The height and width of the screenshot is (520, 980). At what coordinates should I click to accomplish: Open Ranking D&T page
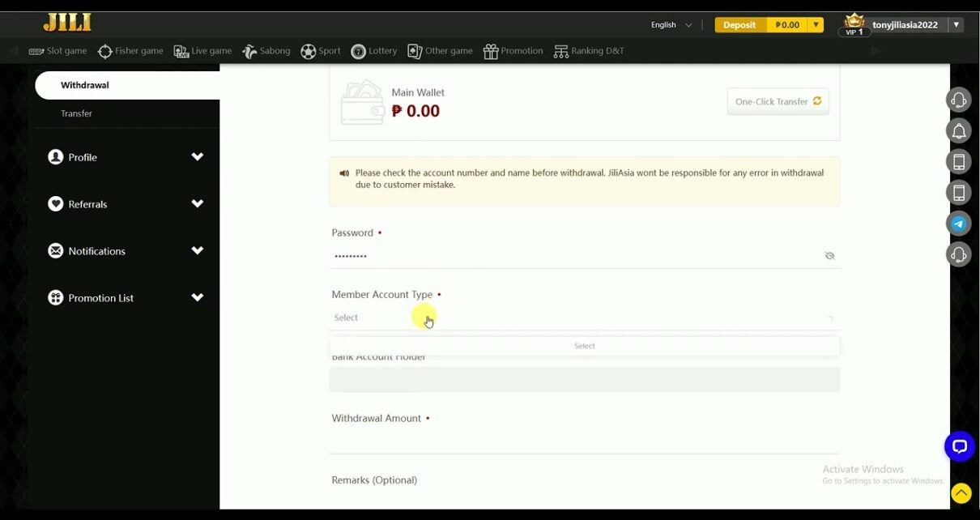pos(589,51)
